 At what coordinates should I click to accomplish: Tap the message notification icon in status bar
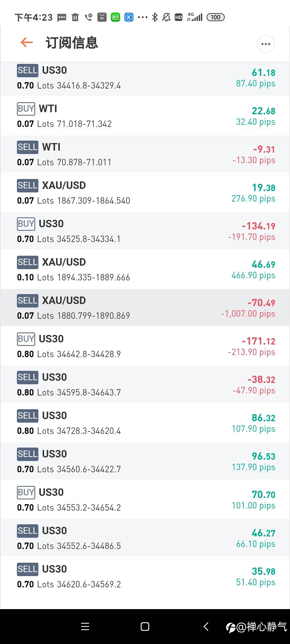62,18
